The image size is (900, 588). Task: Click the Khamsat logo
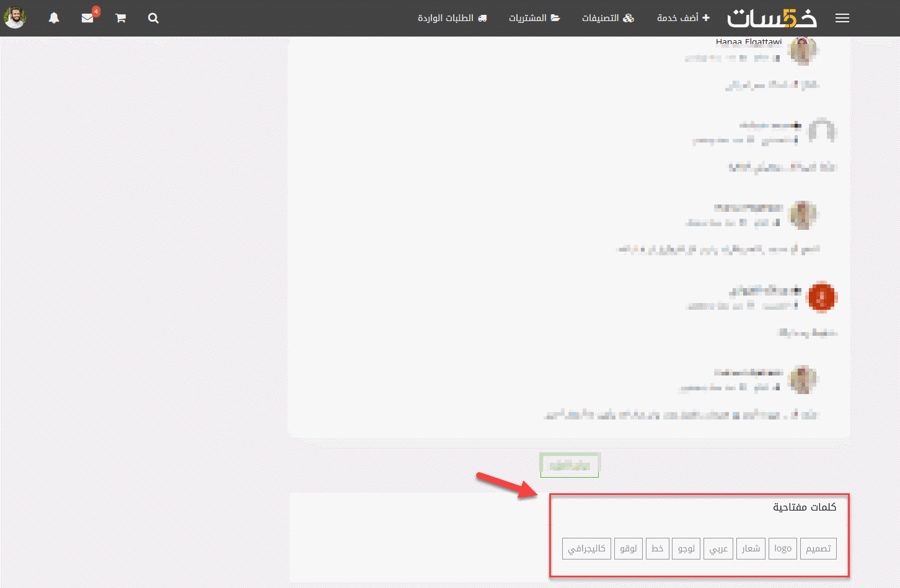pyautogui.click(x=772, y=18)
